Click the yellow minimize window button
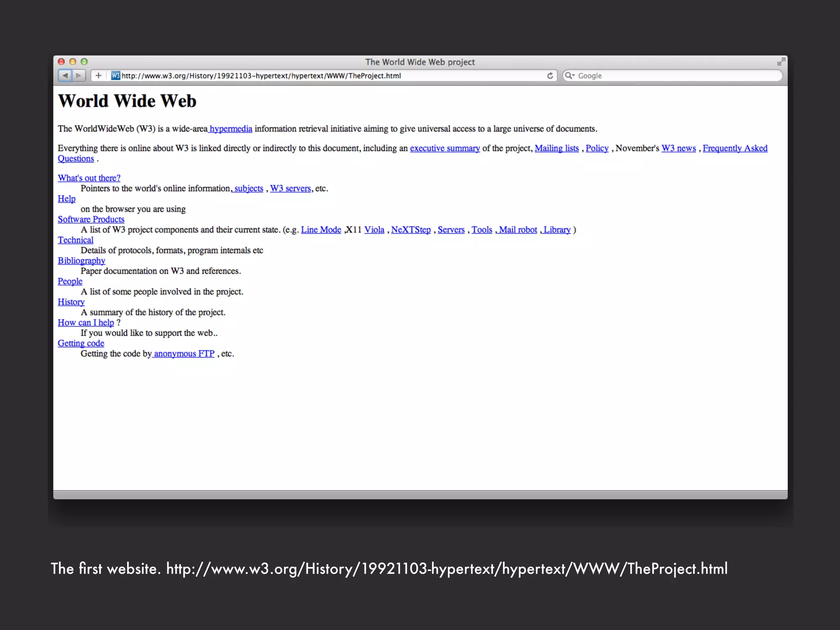This screenshot has width=840, height=630. click(73, 62)
